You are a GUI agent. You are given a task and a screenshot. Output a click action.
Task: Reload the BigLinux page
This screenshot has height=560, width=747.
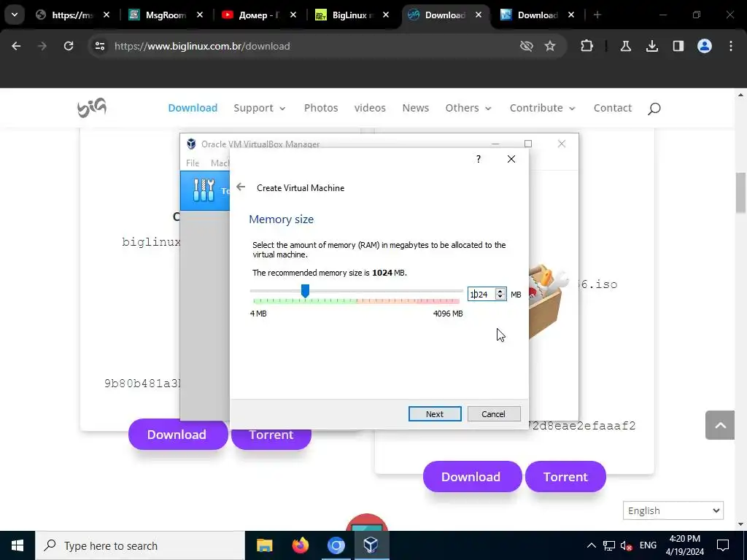tap(69, 46)
